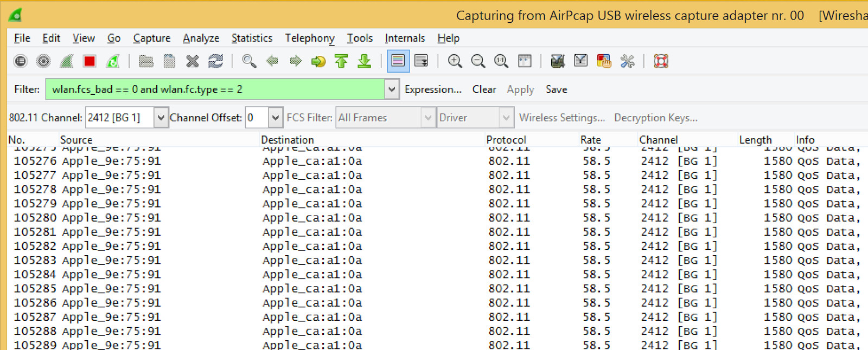868x350 pixels.
Task: Open the Analyze menu
Action: (201, 38)
